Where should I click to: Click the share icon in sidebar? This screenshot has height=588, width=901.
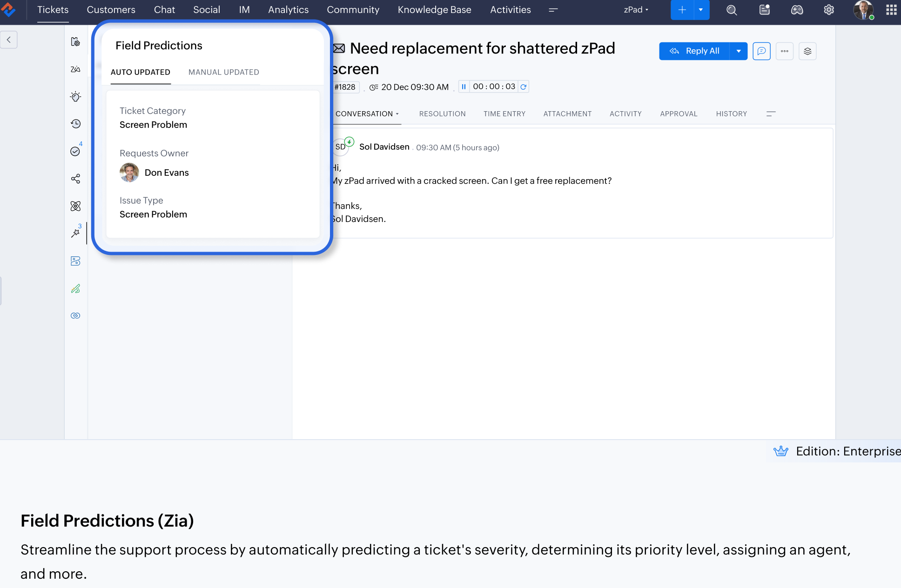[x=75, y=179]
